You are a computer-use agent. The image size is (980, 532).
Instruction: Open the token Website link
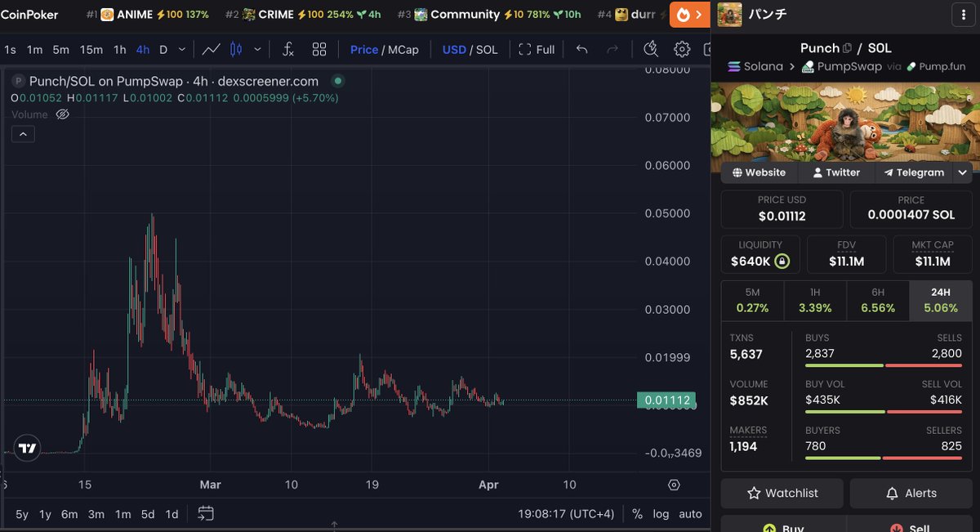[x=759, y=172]
